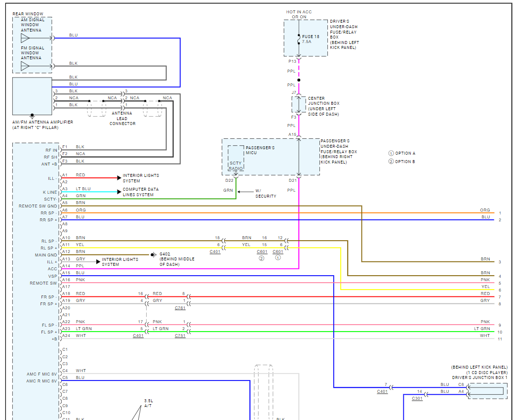Select the Center Junction Box component

298,104
